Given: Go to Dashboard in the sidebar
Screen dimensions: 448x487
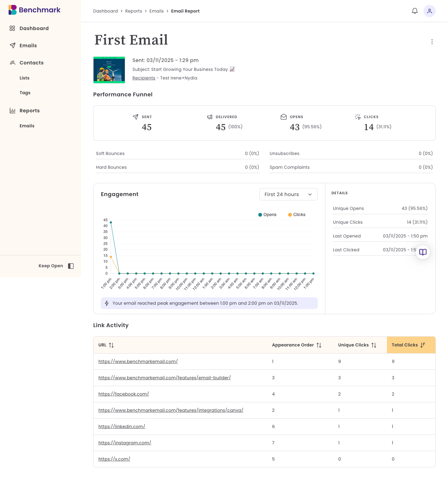Looking at the screenshot, I should [34, 28].
